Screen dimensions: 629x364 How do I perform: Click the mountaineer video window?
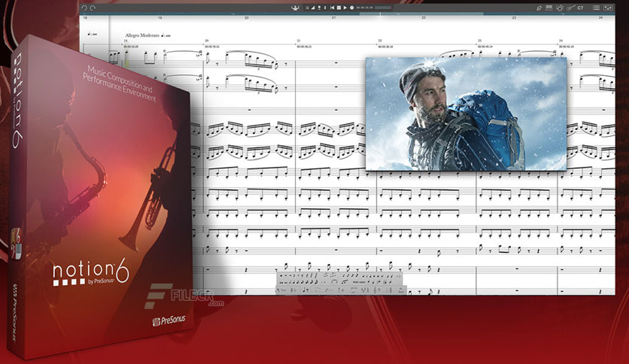(x=466, y=114)
